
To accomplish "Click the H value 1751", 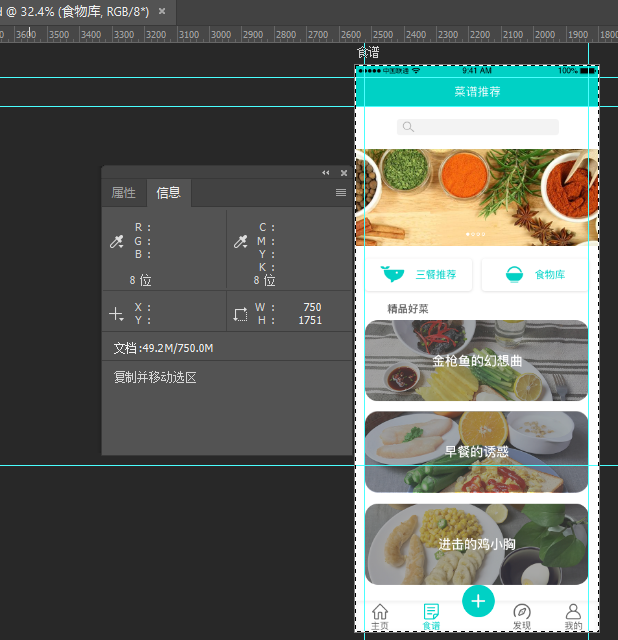I will tap(310, 320).
